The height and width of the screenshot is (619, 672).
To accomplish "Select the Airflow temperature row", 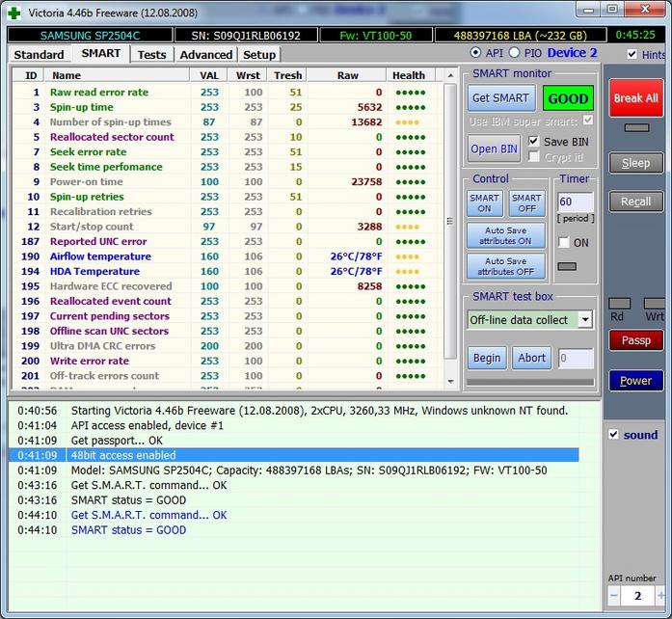I will 228,256.
